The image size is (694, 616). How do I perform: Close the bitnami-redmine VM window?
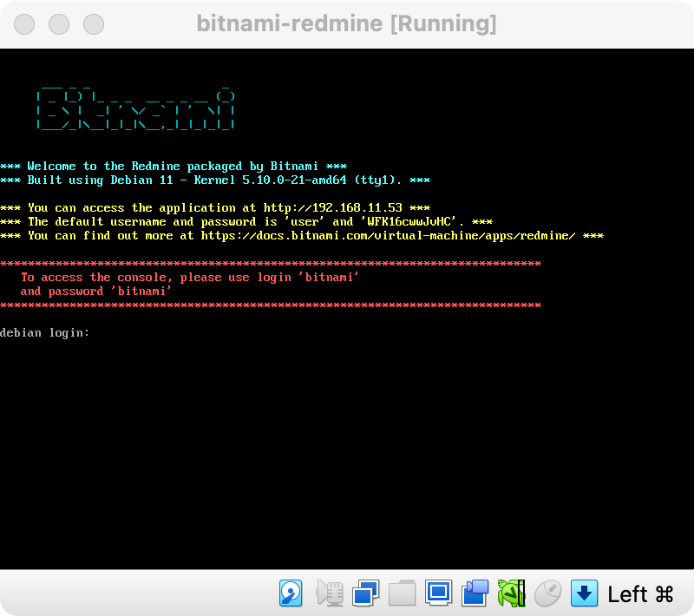click(24, 24)
